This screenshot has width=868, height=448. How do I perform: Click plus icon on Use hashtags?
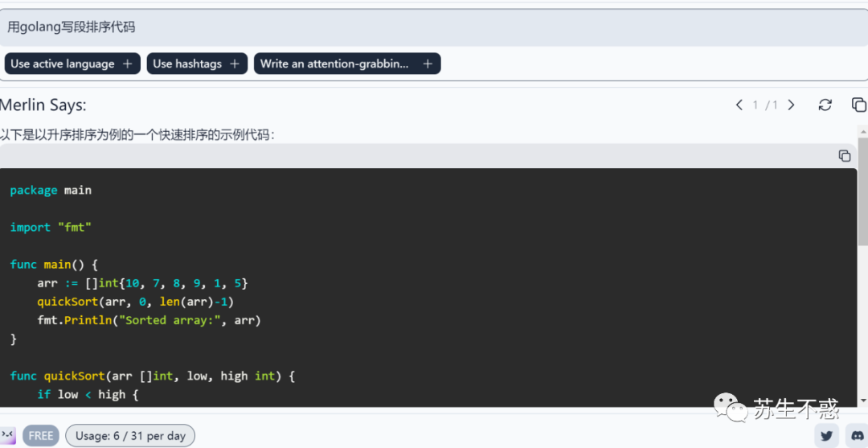click(x=235, y=64)
